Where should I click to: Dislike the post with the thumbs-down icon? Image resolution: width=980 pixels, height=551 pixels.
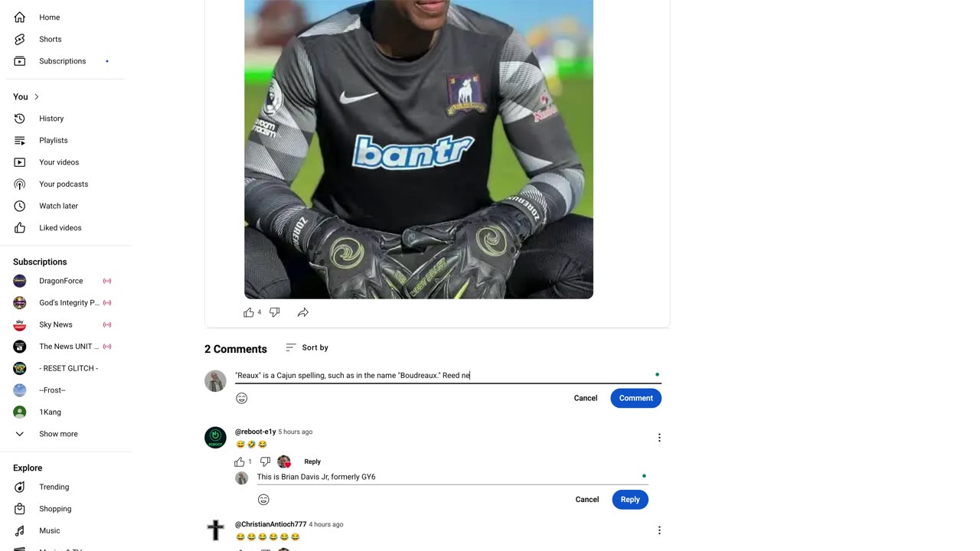click(275, 312)
